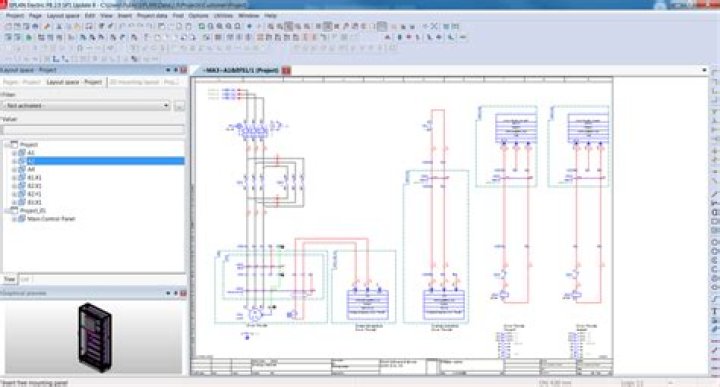The image size is (720, 387).
Task: Select the Main Control Panel tree item
Action: (x=51, y=219)
